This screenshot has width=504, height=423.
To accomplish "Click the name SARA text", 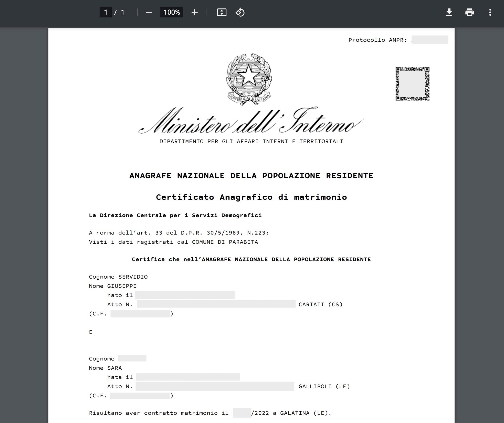I will tap(114, 368).
